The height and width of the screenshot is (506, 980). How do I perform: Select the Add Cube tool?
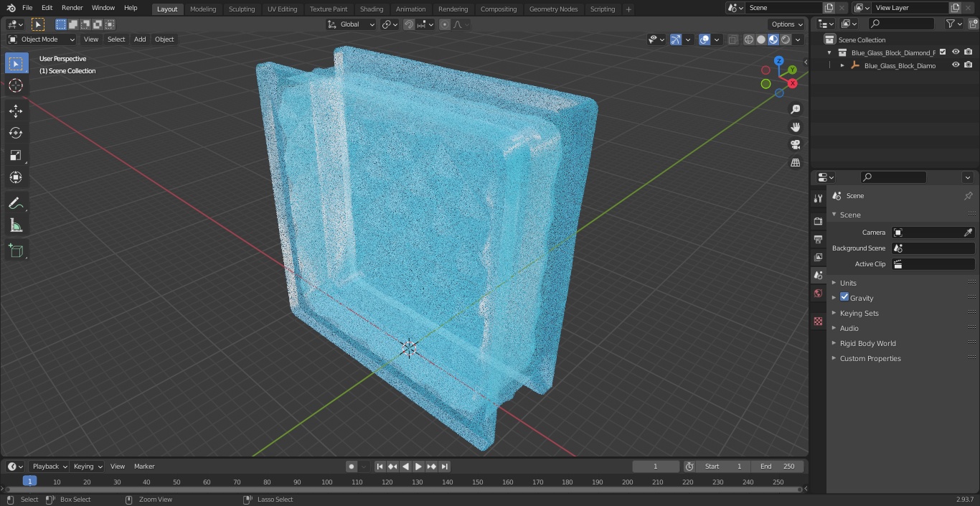(16, 251)
